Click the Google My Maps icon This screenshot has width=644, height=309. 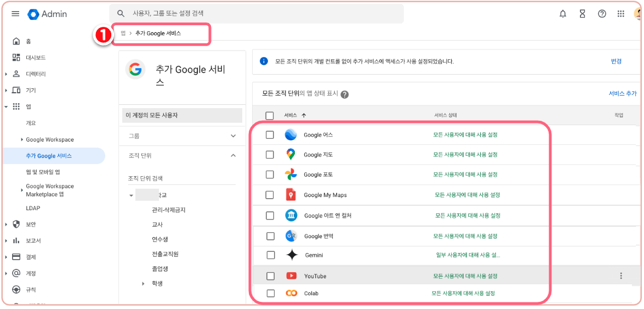click(x=291, y=195)
